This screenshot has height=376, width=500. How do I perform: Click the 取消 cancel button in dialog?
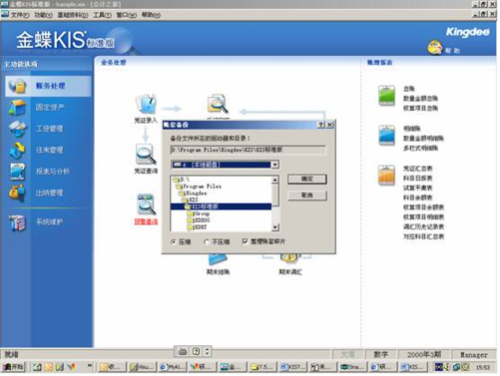pos(307,195)
